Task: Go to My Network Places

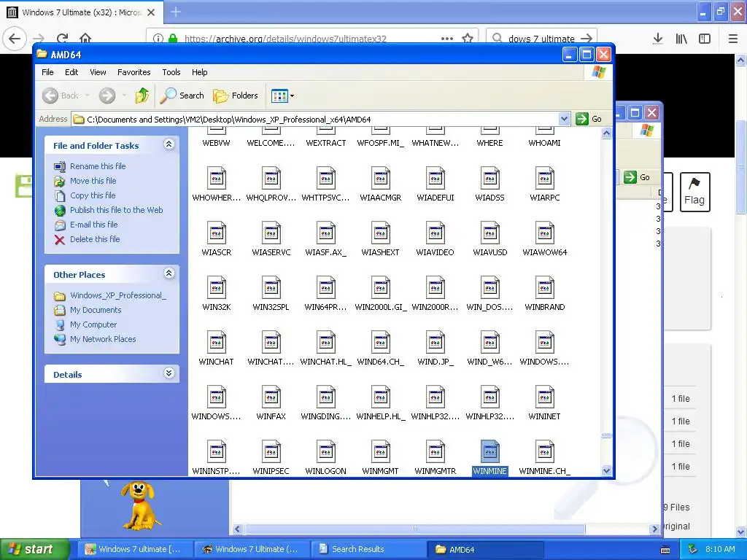Action: [x=103, y=340]
